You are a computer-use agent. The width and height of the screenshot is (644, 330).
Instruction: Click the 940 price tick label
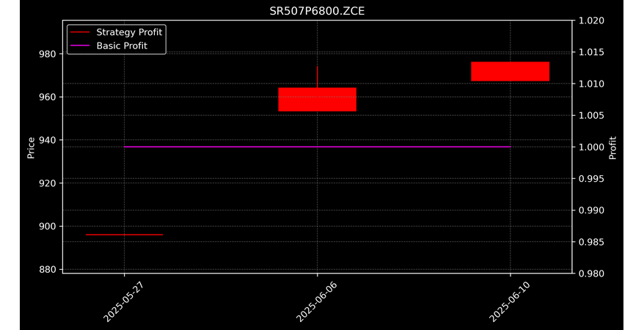(x=47, y=140)
